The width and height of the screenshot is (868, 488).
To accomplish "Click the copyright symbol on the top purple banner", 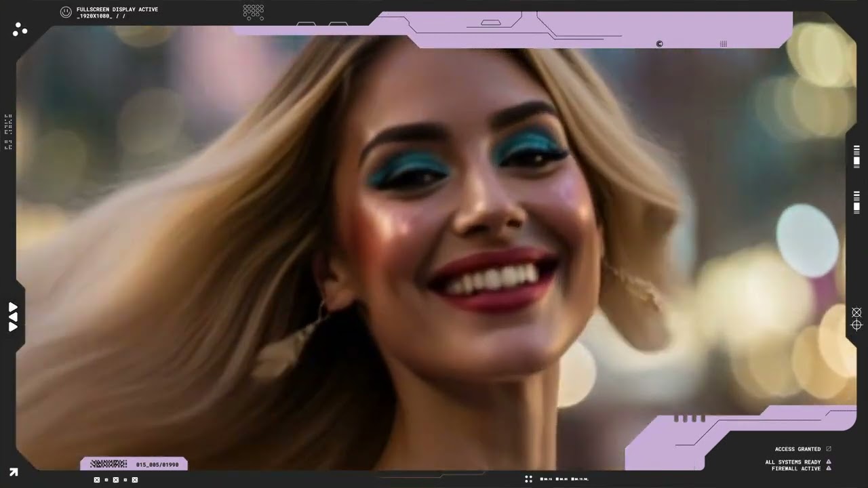I will [660, 44].
